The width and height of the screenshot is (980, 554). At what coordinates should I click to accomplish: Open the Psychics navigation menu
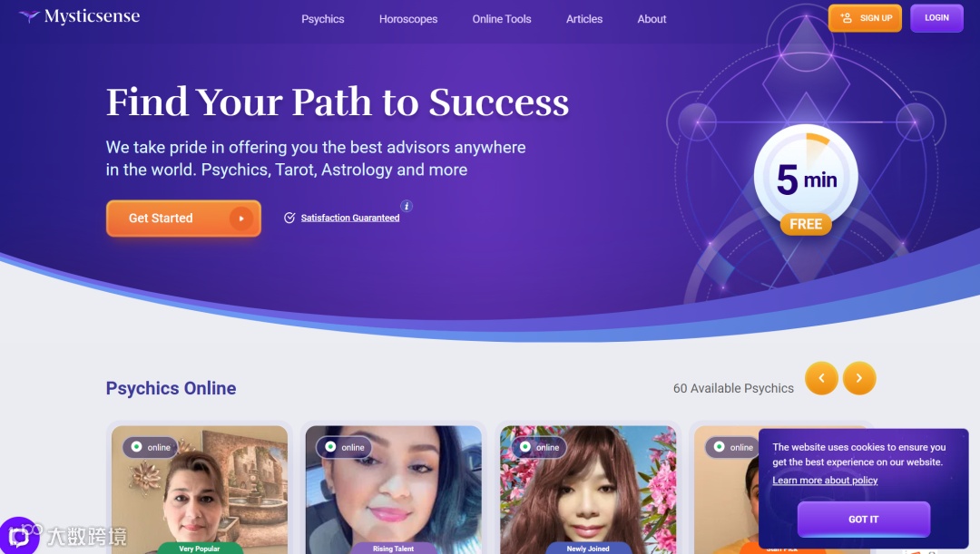point(322,19)
